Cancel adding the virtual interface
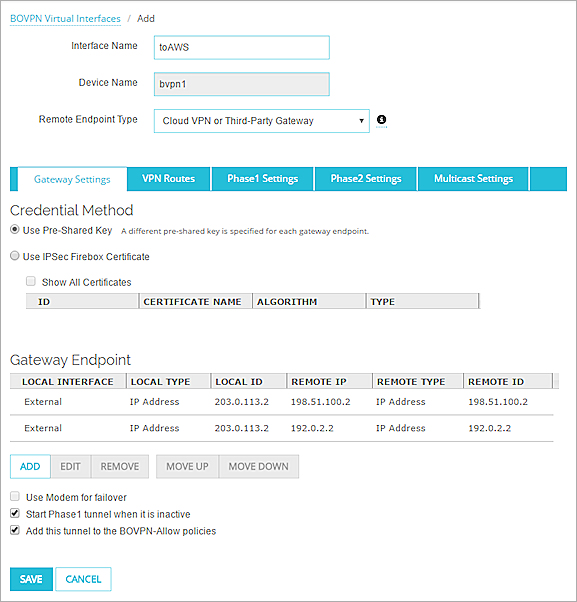The image size is (577, 602). point(83,579)
